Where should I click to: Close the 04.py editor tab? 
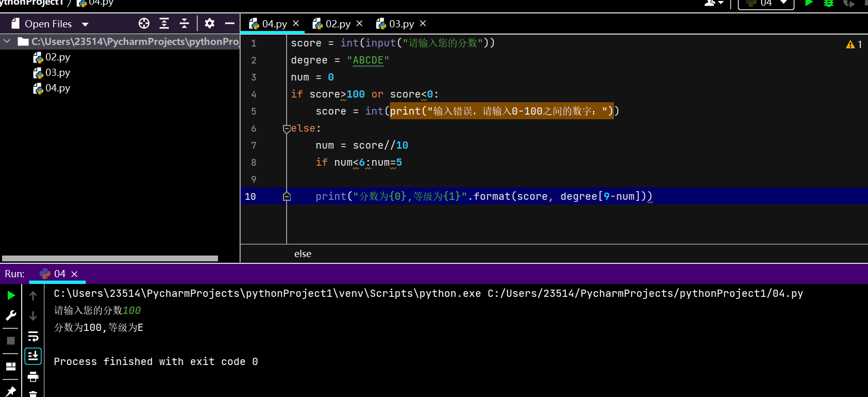tap(296, 23)
